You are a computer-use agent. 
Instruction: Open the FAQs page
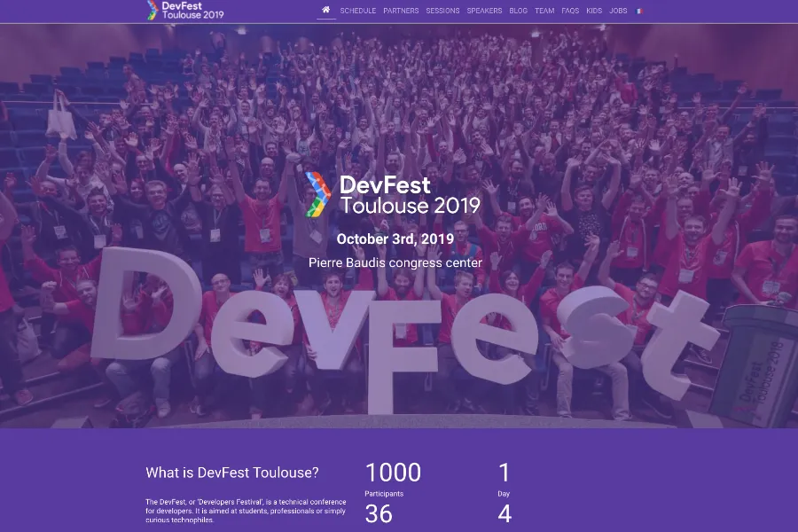click(x=570, y=12)
